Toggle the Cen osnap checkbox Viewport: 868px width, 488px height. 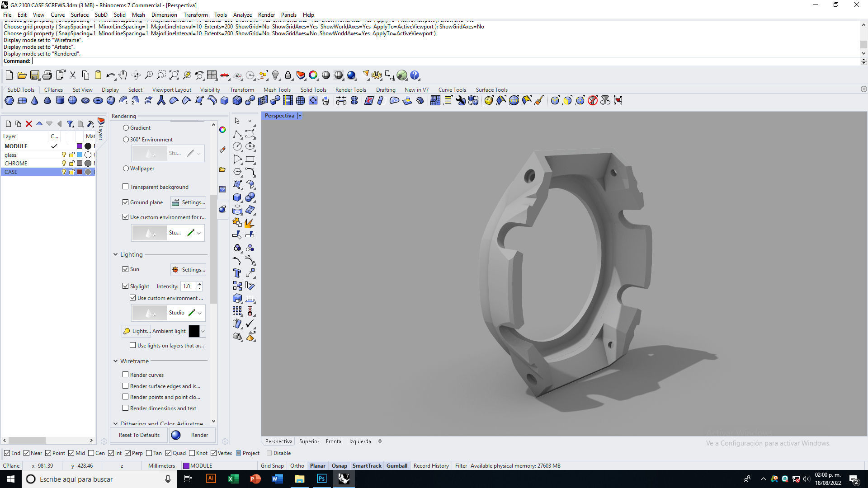point(91,453)
